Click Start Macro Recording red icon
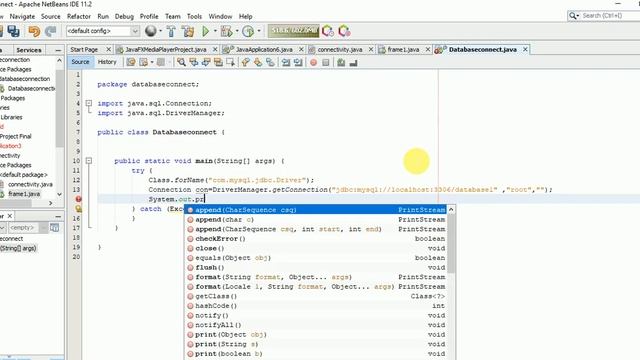Screen dimensions: 640x360 pos(313,62)
